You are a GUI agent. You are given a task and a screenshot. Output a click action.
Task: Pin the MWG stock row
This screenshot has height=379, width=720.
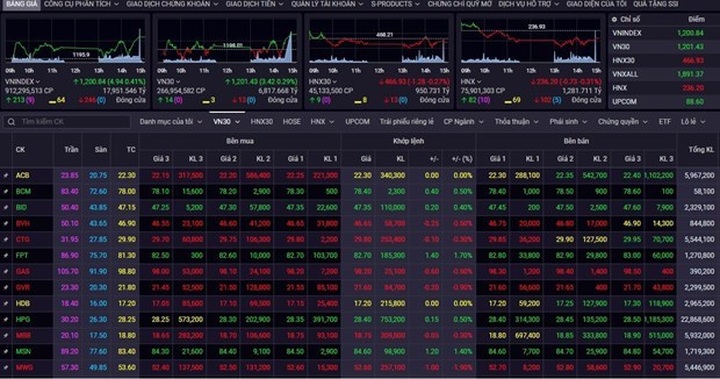(x=6, y=368)
